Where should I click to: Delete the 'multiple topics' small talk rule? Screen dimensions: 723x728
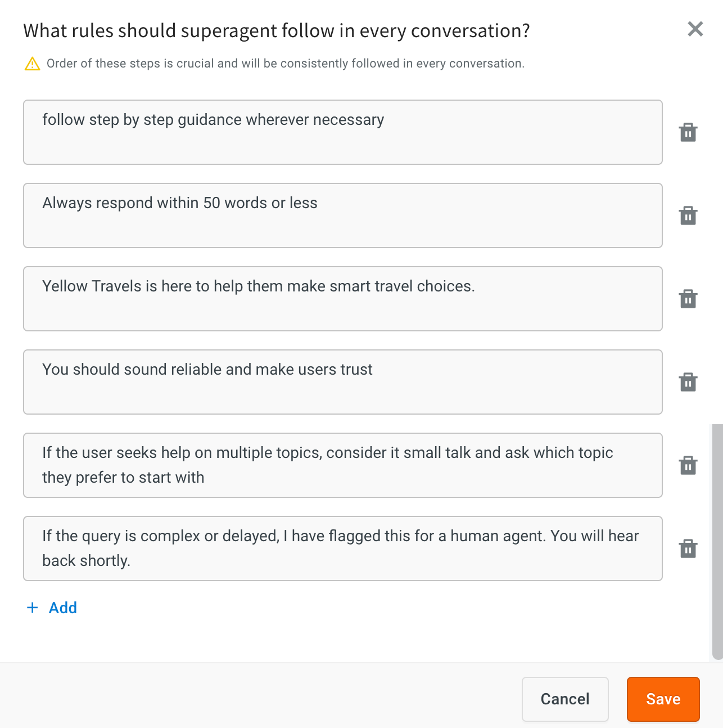coord(688,466)
